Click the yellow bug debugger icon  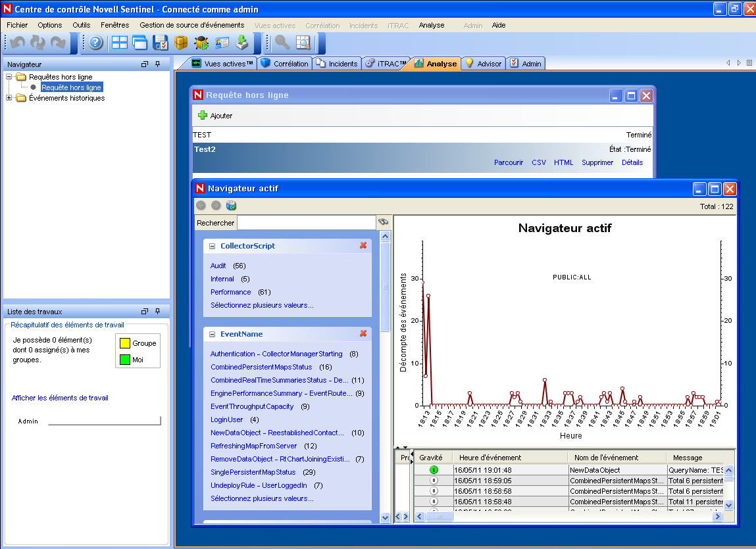(201, 43)
